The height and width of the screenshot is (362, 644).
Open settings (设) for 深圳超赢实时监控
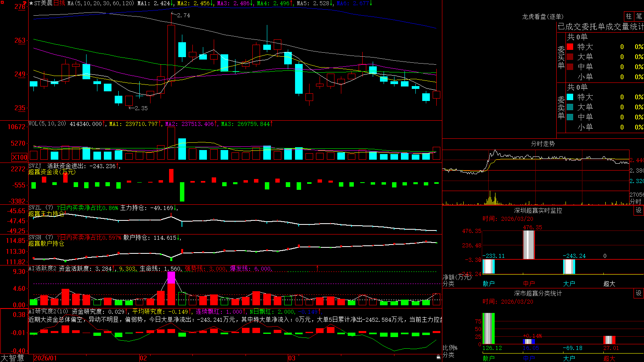[639, 210]
